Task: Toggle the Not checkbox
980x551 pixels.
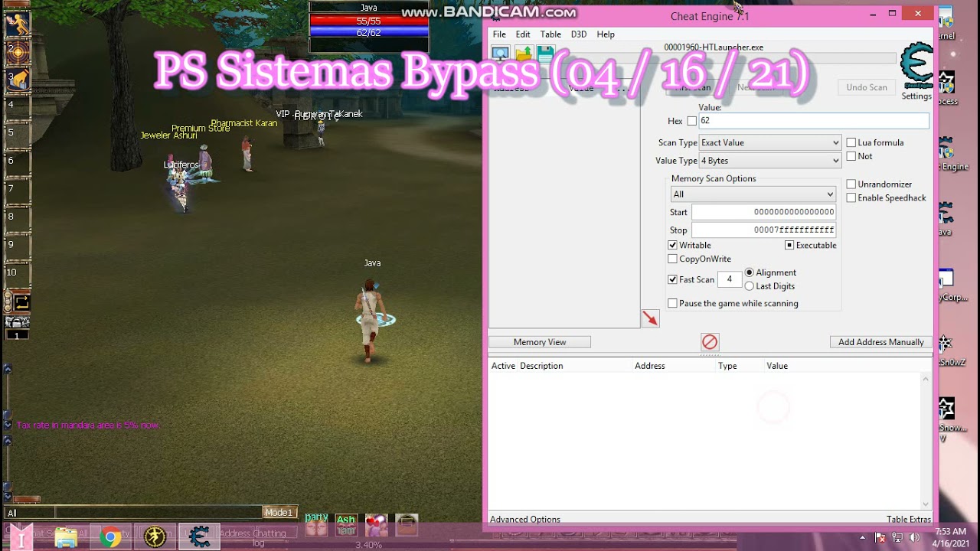Action: (x=851, y=156)
